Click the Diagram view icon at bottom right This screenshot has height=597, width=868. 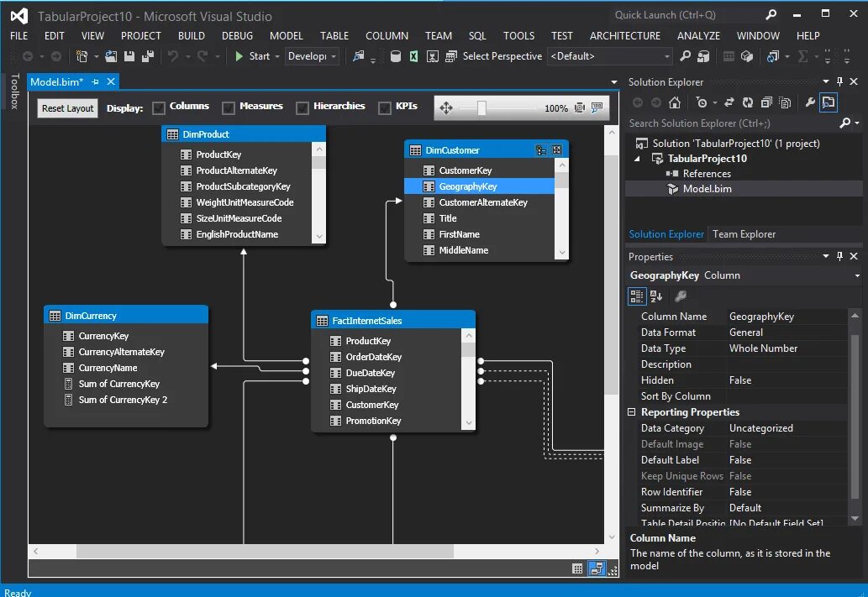point(597,568)
